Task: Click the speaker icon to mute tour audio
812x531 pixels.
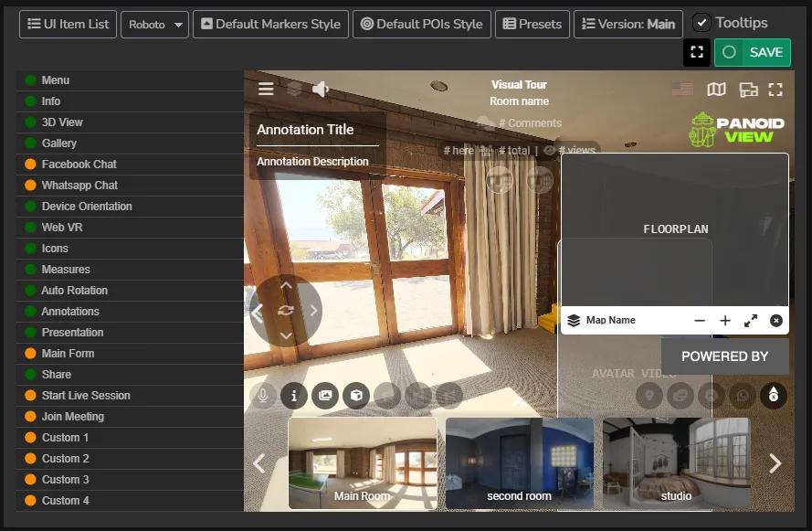Action: click(x=319, y=89)
